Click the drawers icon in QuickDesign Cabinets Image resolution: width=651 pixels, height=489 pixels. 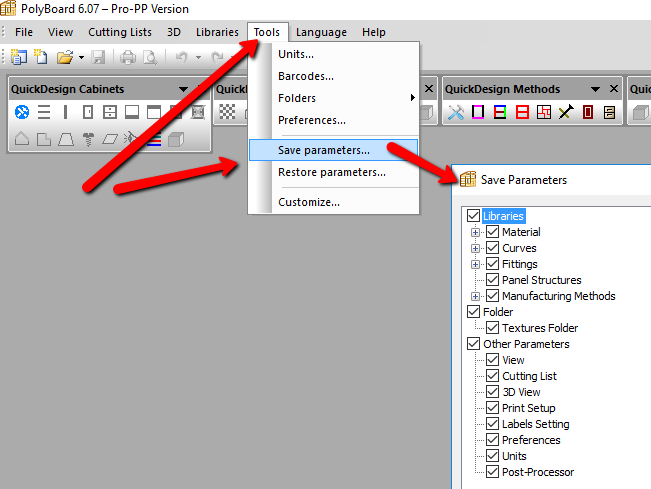[110, 112]
